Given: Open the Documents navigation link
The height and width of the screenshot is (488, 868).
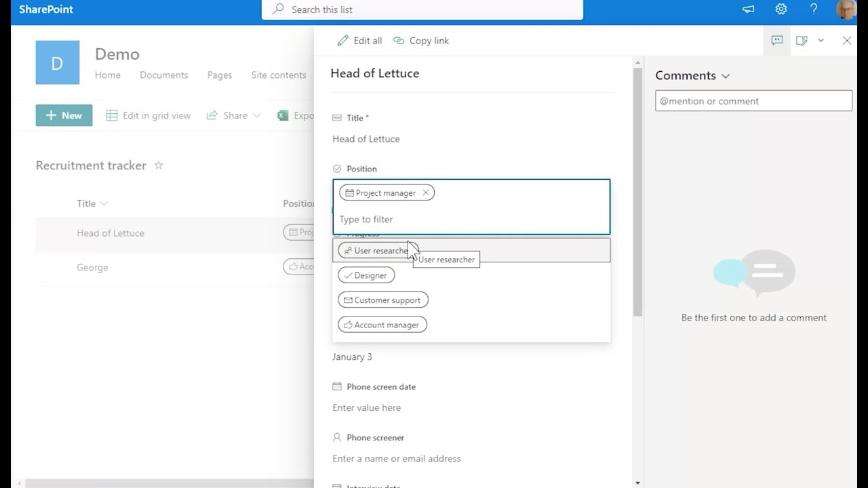Looking at the screenshot, I should coord(164,75).
